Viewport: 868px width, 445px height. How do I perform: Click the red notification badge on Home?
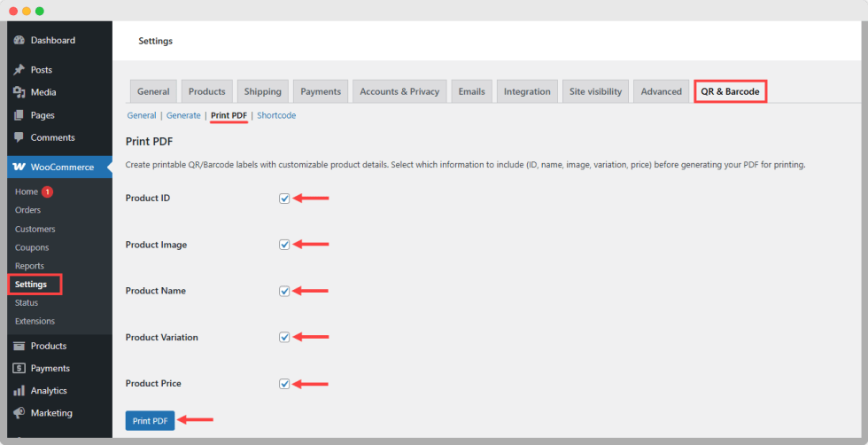point(48,191)
